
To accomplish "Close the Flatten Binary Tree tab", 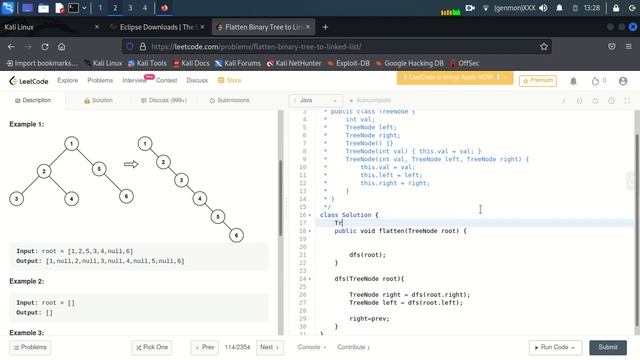I will tap(308, 27).
